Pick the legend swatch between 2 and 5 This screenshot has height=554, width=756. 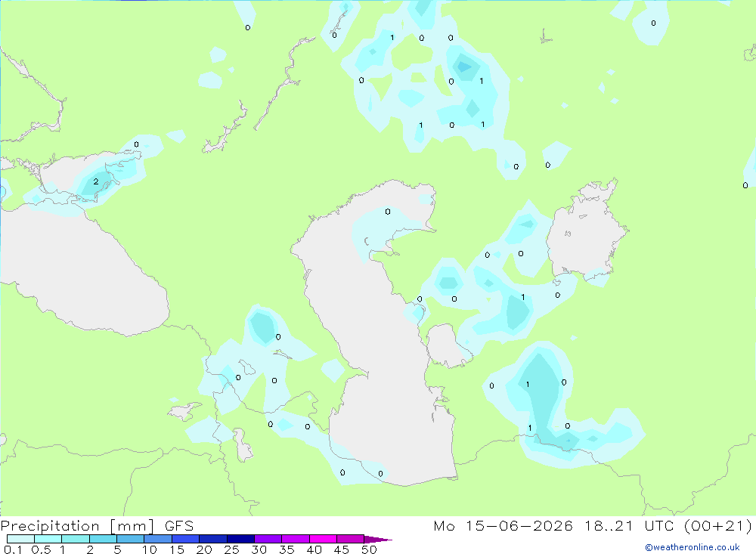103,539
